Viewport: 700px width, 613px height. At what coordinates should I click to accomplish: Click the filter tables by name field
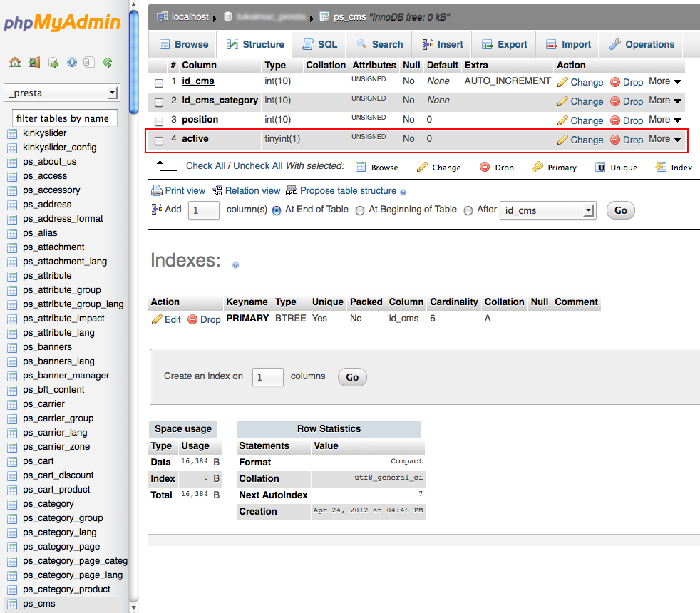click(x=65, y=118)
